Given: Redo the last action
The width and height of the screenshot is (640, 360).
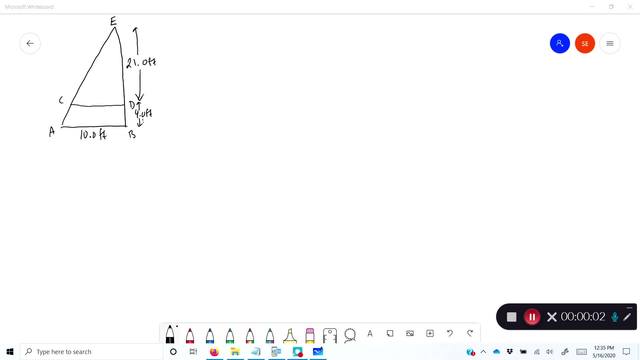Looking at the screenshot, I should click(470, 333).
